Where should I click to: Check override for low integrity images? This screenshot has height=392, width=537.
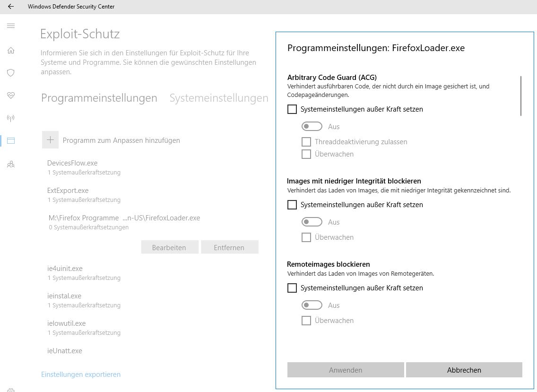pos(292,205)
